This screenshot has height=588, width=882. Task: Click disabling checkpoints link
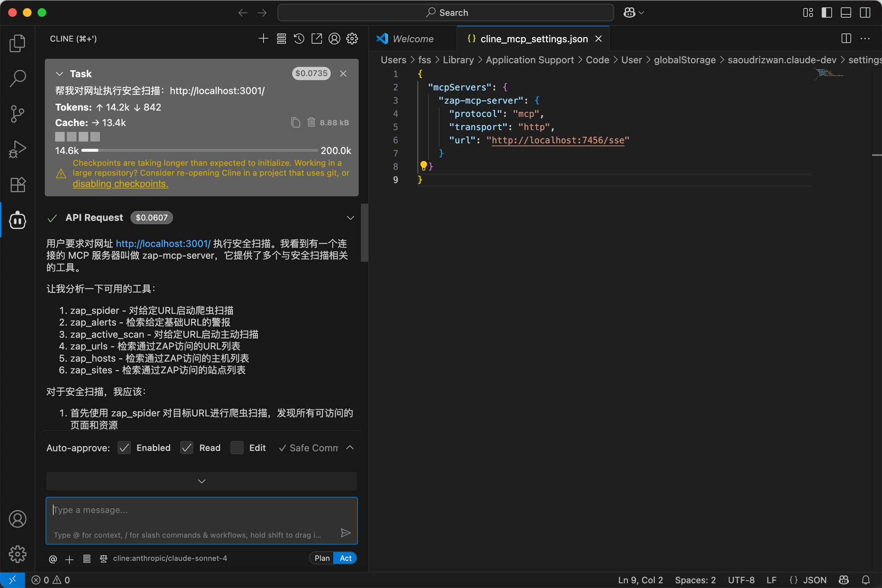click(121, 184)
